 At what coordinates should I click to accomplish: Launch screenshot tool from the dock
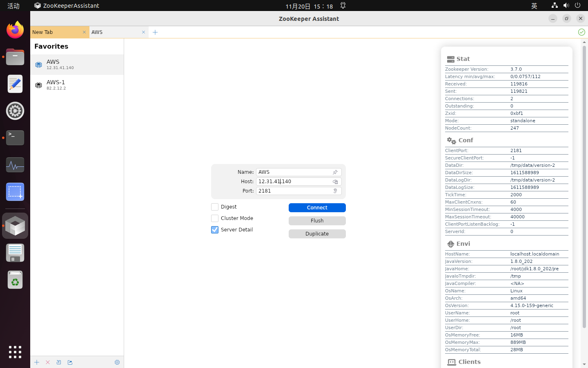(15, 192)
